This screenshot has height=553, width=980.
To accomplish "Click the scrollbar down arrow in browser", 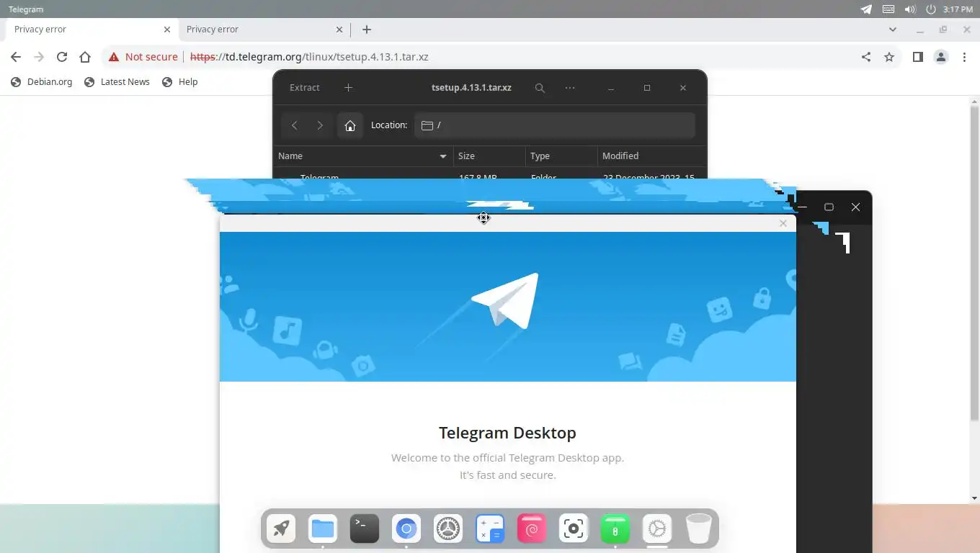I will (x=974, y=498).
